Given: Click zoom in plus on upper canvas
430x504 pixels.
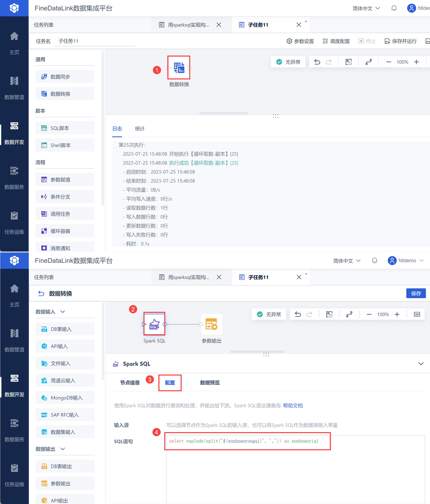Looking at the screenshot, I should pos(416,62).
